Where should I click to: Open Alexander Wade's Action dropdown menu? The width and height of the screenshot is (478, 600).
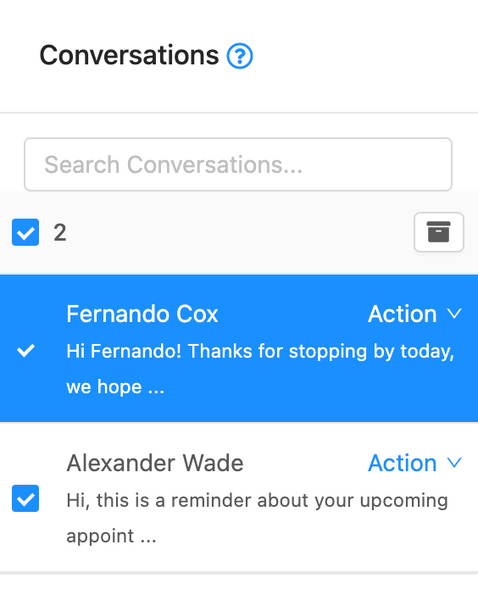(x=415, y=463)
